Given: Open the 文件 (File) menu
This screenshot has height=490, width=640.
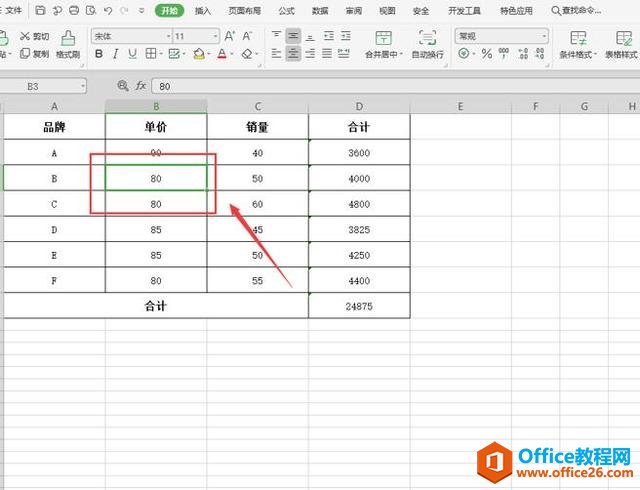Looking at the screenshot, I should point(11,10).
